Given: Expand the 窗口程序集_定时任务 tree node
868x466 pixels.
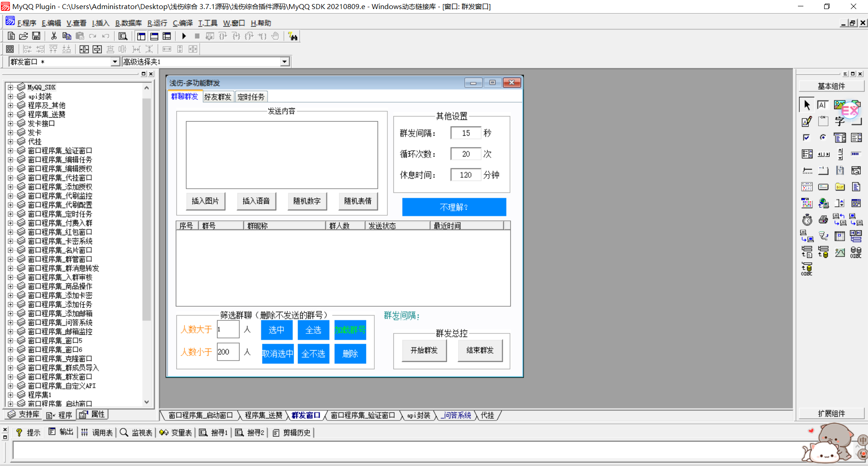Looking at the screenshot, I should pyautogui.click(x=10, y=214).
